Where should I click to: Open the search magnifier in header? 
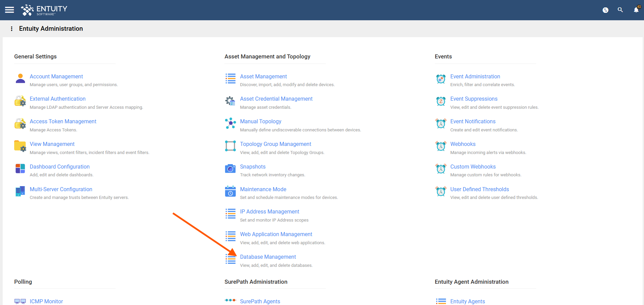coord(620,10)
